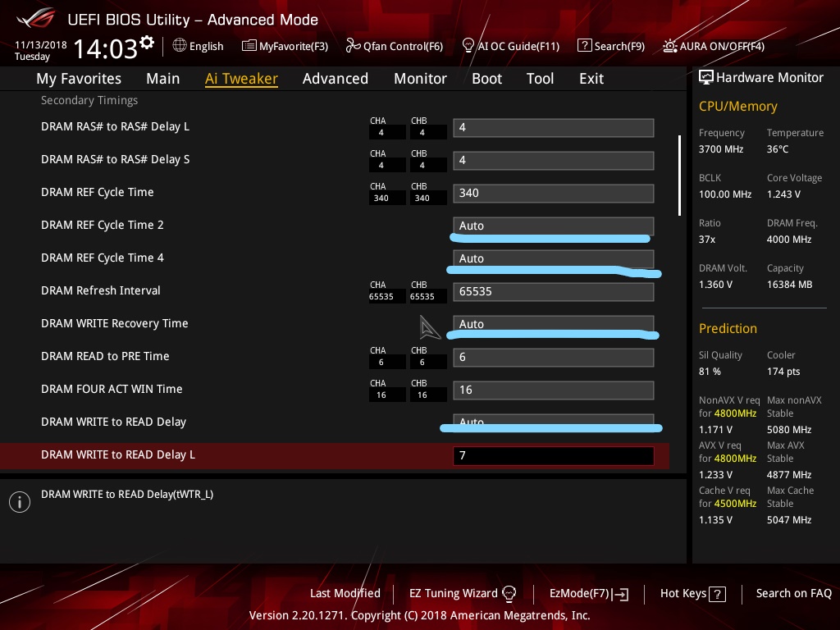Click the 36°C Temperature value
Viewport: 840px width, 630px height.
tap(778, 149)
